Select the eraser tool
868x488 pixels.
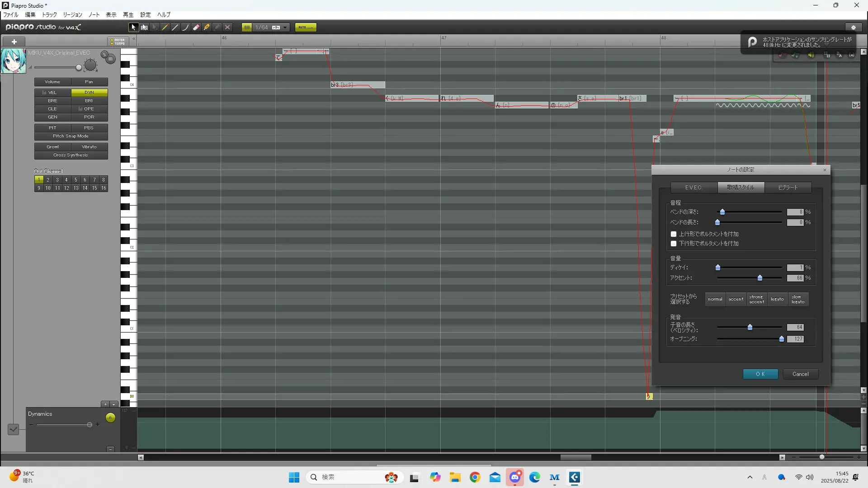click(196, 28)
